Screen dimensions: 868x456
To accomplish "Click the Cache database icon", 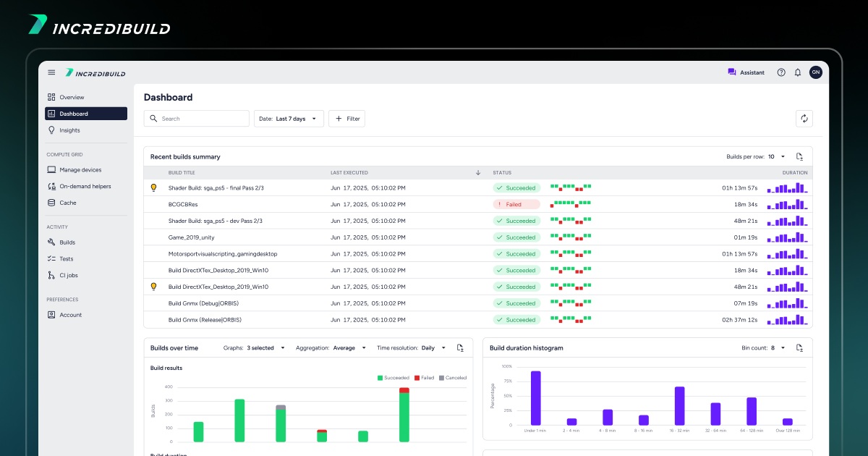I will [51, 203].
